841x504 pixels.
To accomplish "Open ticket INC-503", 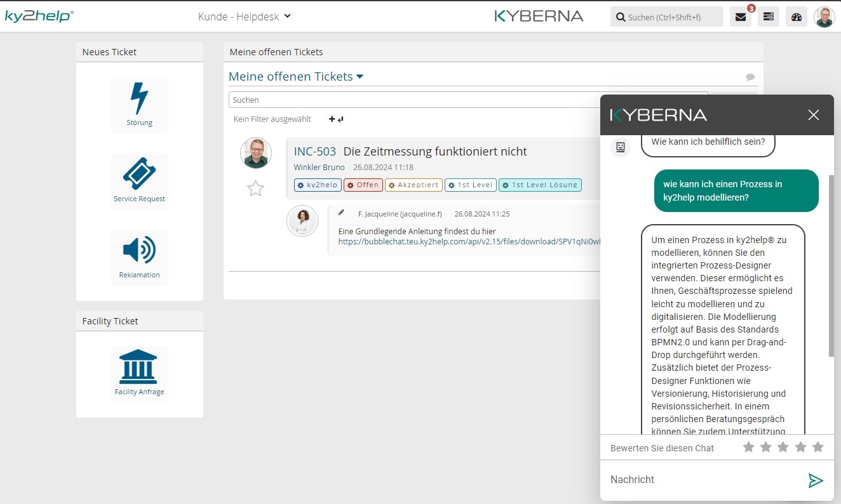I will (314, 152).
